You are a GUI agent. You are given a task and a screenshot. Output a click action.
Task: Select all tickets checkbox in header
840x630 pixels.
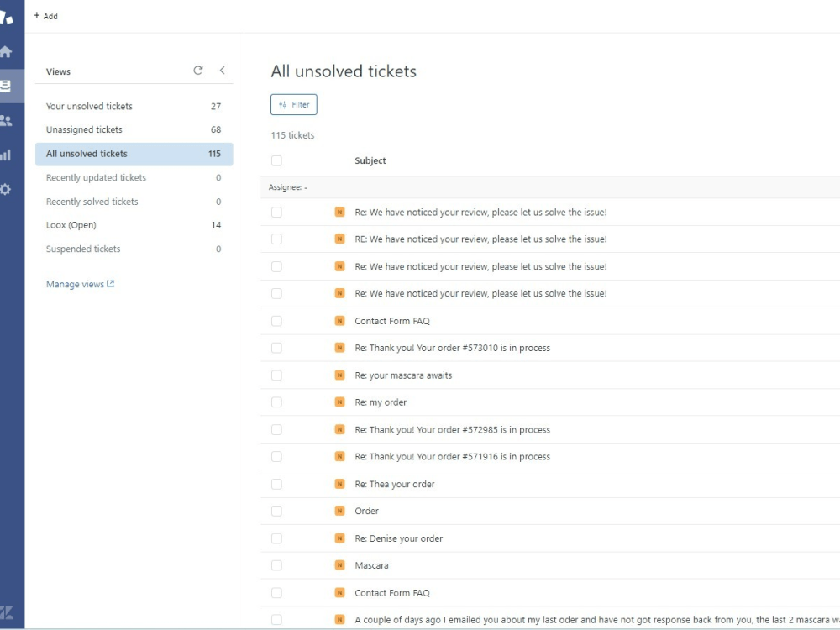coord(276,160)
